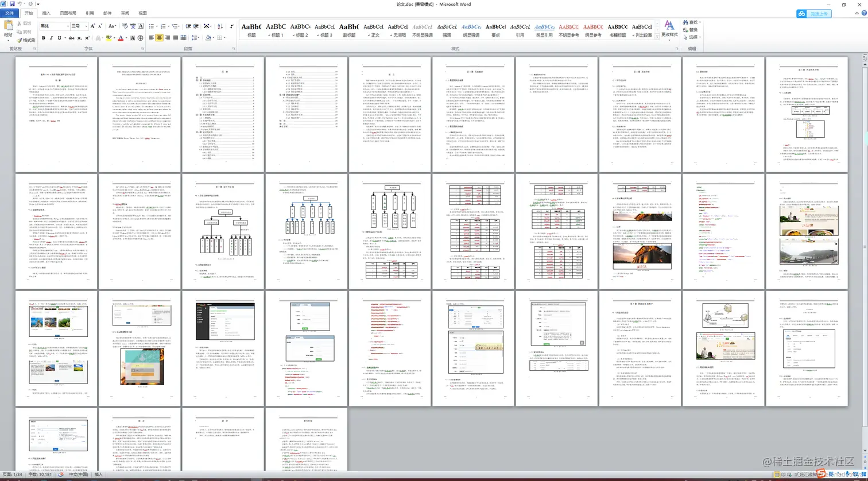Click the Replace (替换) command

[x=690, y=30]
